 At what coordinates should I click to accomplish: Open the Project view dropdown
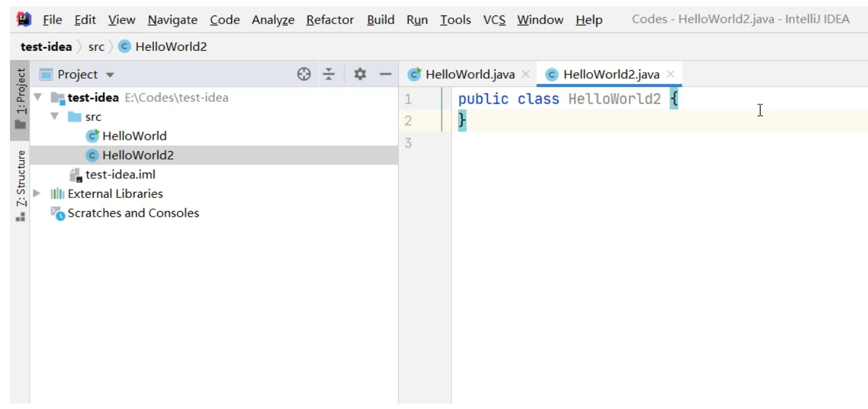coord(111,75)
